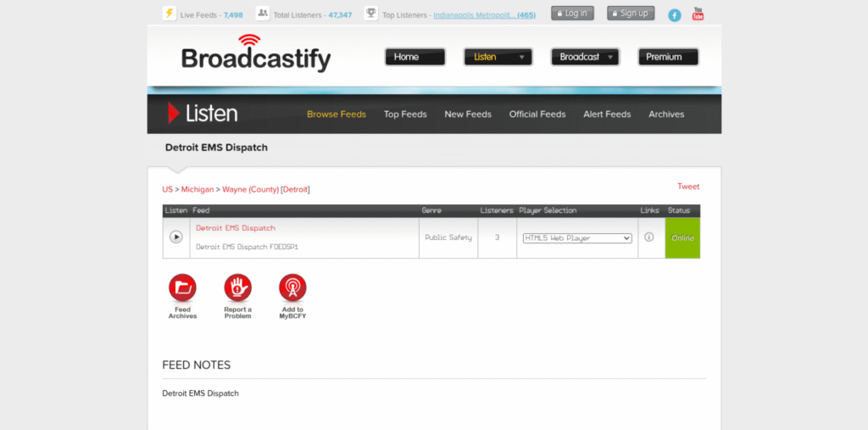The height and width of the screenshot is (430, 868).
Task: Click the Detroit breadcrumb link
Action: click(x=295, y=189)
